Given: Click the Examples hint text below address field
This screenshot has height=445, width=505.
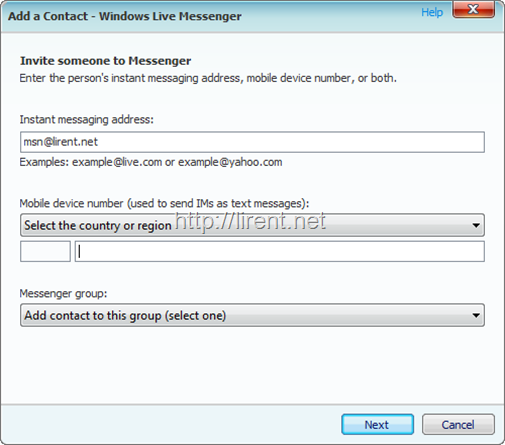Looking at the screenshot, I should coord(151,162).
